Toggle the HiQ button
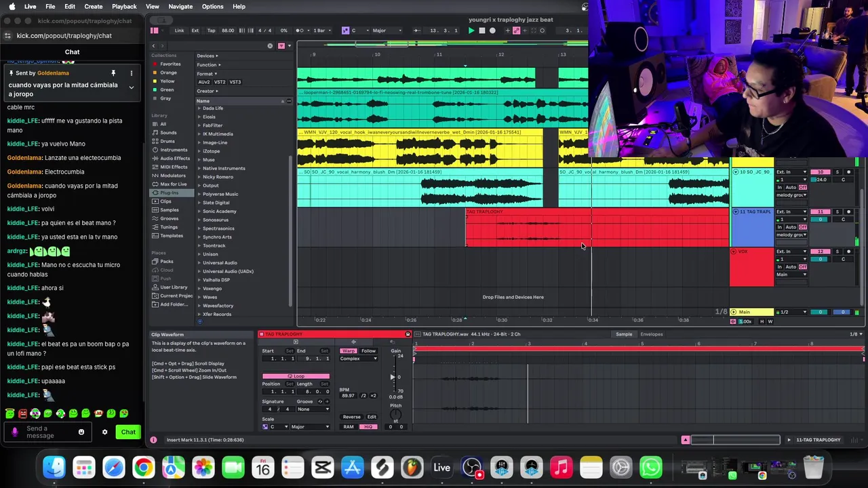 368,427
